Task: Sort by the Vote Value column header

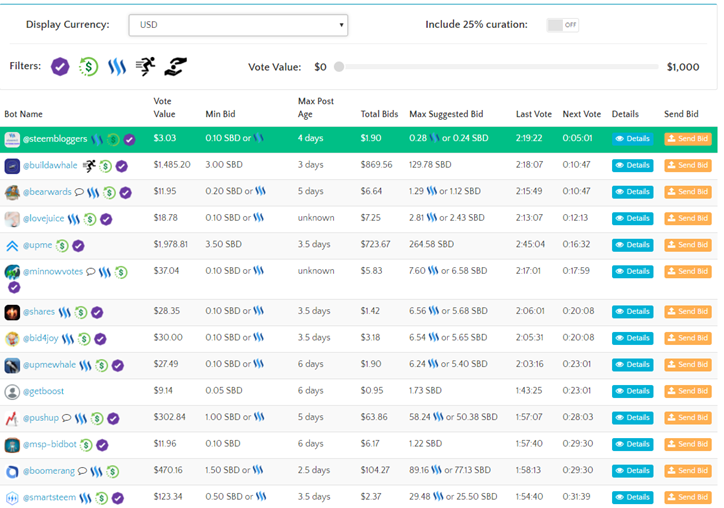Action: pyautogui.click(x=164, y=108)
